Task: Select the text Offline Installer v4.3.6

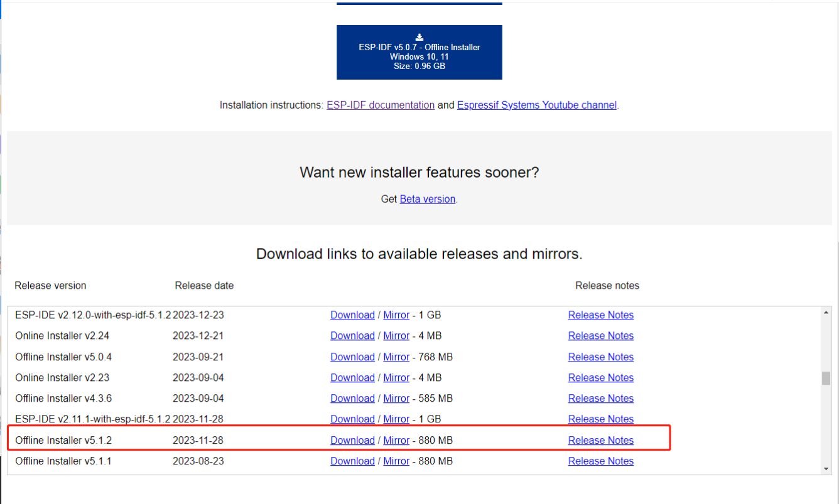Action: pyautogui.click(x=63, y=399)
